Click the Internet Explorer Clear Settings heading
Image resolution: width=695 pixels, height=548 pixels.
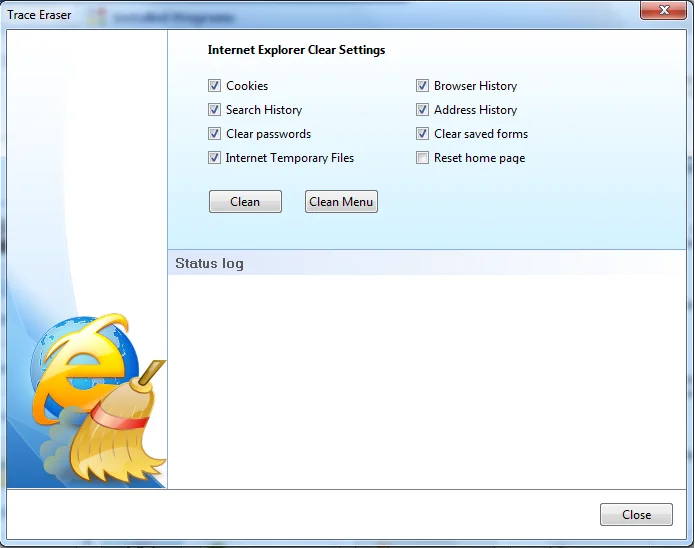click(x=297, y=50)
